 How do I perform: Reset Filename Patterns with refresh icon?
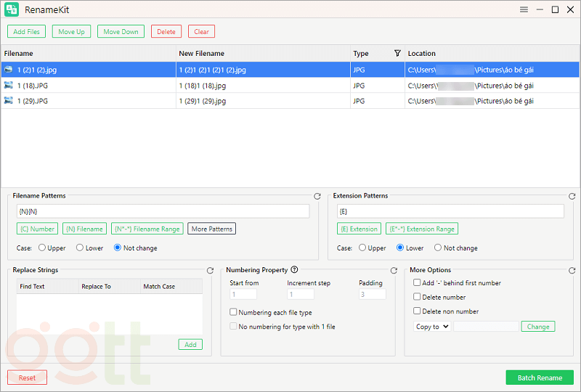point(317,197)
